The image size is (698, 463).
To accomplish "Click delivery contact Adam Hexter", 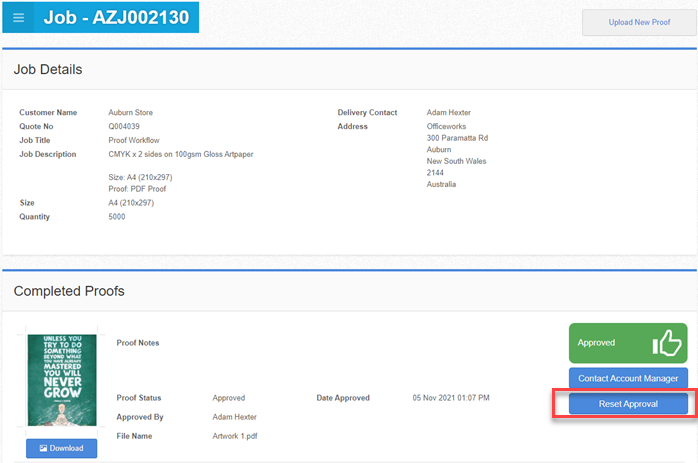I will 449,113.
